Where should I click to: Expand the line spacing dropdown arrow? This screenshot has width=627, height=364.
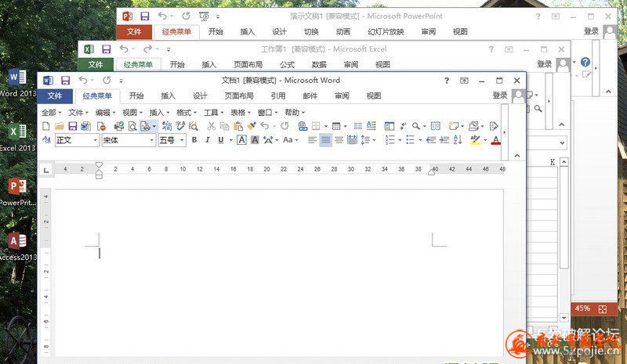pyautogui.click(x=375, y=140)
